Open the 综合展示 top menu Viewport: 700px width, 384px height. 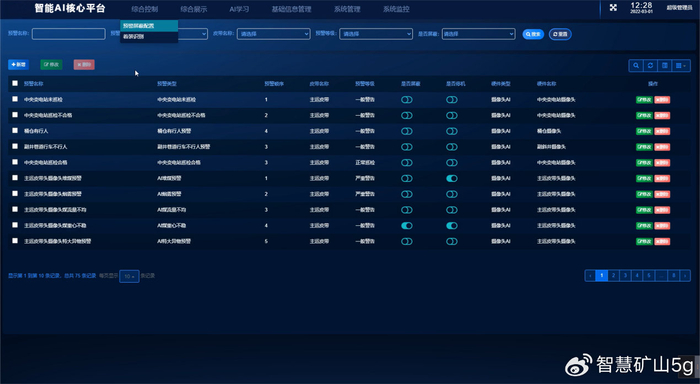pyautogui.click(x=194, y=9)
